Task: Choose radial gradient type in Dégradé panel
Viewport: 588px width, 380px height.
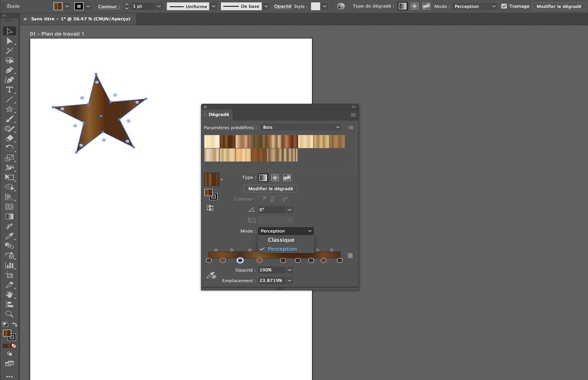Action: click(275, 178)
